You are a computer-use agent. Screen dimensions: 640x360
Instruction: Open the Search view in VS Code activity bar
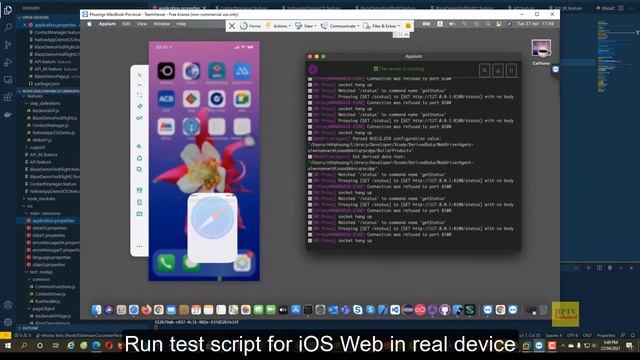(8, 27)
